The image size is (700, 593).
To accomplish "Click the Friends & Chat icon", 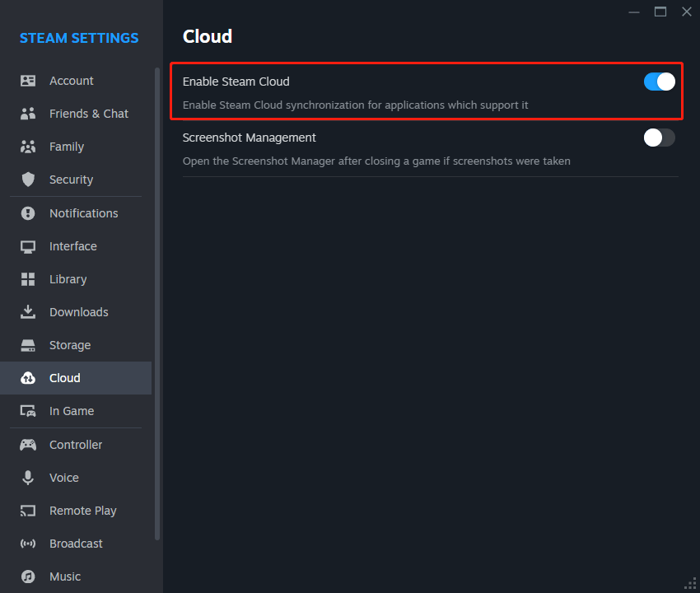I will (27, 113).
